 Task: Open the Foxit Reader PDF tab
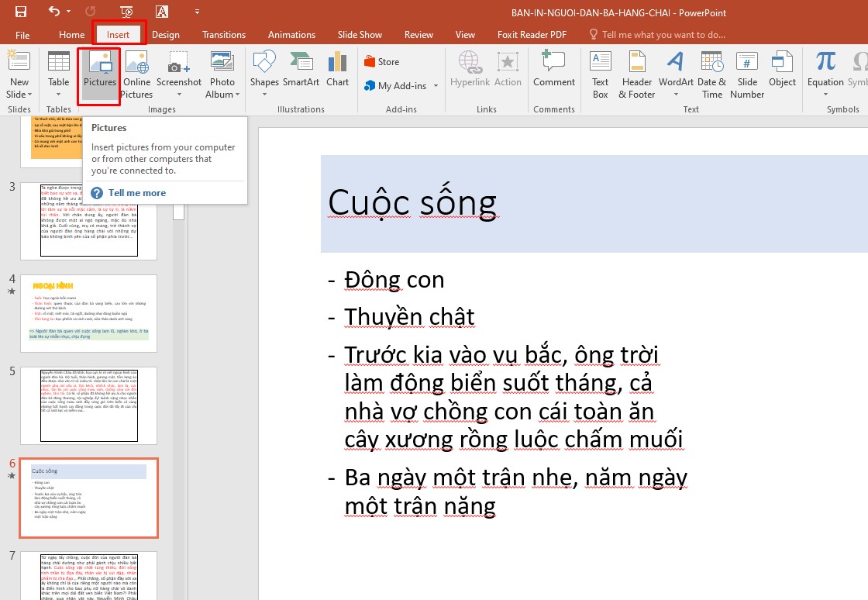(x=532, y=34)
